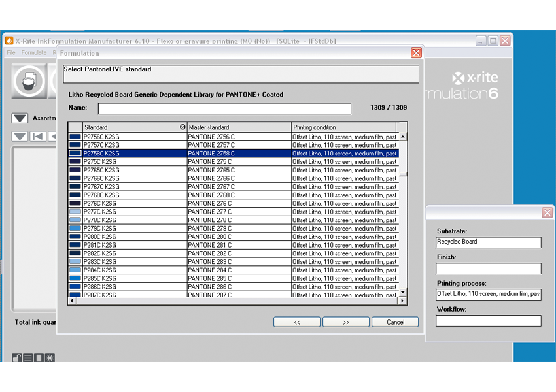
Task: Click sort indicator in Standard column header
Action: tap(182, 127)
